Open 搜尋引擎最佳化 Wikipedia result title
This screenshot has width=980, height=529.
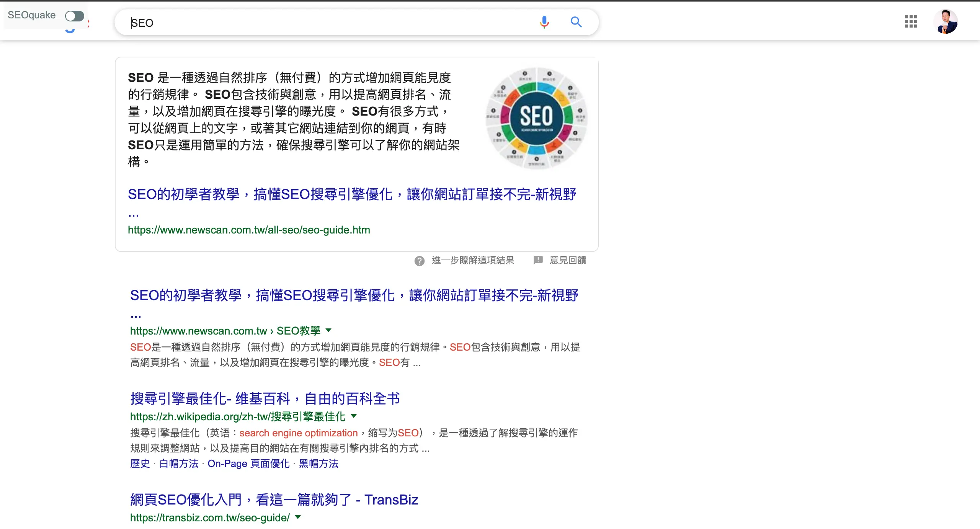[265, 398]
